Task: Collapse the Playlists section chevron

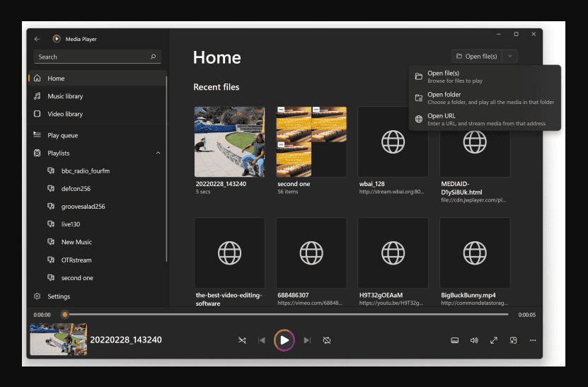Action: (158, 153)
